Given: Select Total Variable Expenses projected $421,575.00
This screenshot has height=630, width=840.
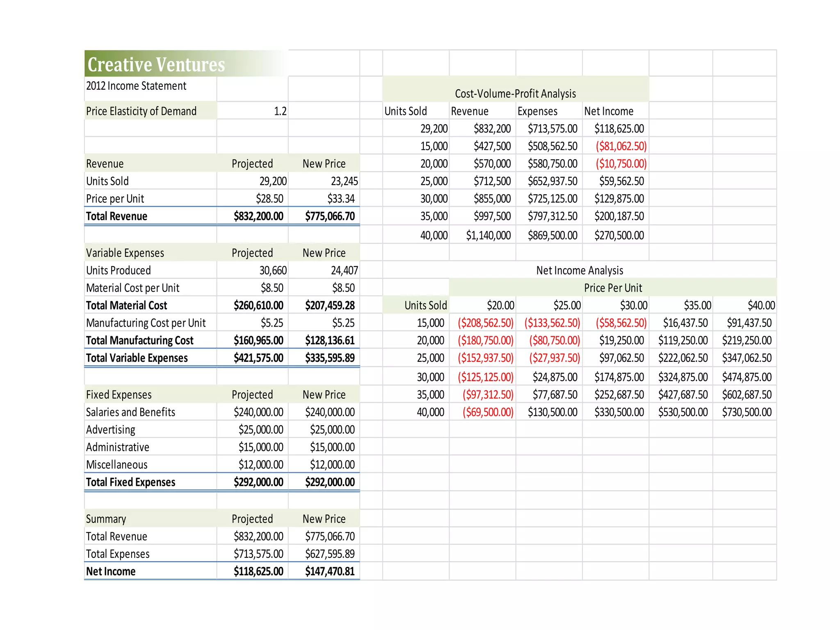Looking at the screenshot, I should 258,358.
